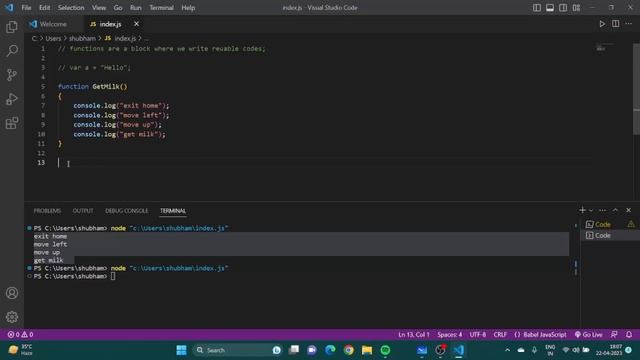Select the first Code terminal with warning
Image resolution: width=640 pixels, height=360 pixels.
pos(610,224)
